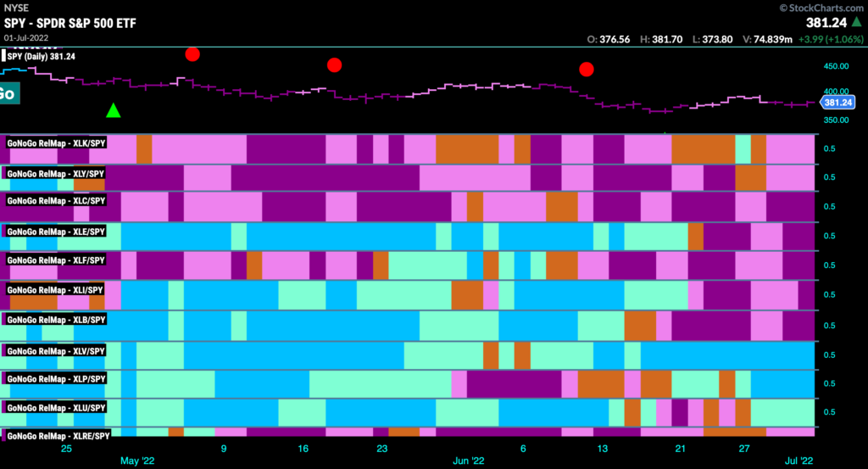Screen dimensions: 868x469
Task: Select the GoNoGo RelMap - XLC/SPY label
Action: click(x=56, y=200)
